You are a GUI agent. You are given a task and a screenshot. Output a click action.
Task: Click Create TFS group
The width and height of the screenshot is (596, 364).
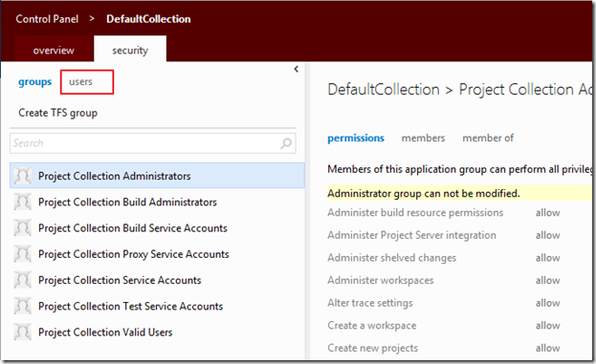pos(57,113)
